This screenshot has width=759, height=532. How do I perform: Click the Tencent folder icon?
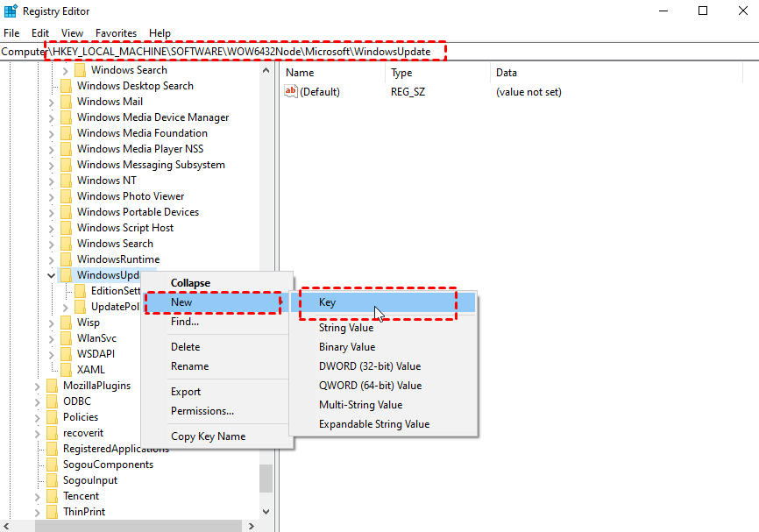[52, 496]
